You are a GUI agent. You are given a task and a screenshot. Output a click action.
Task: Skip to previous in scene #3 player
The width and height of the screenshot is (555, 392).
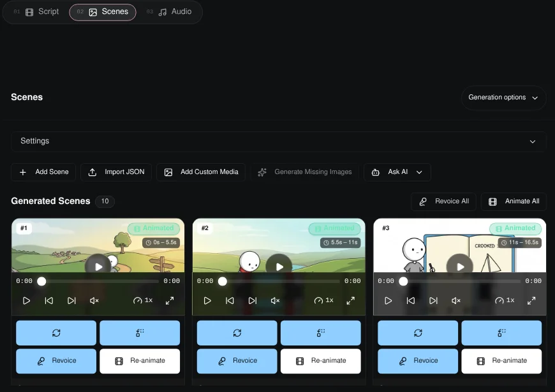411,301
